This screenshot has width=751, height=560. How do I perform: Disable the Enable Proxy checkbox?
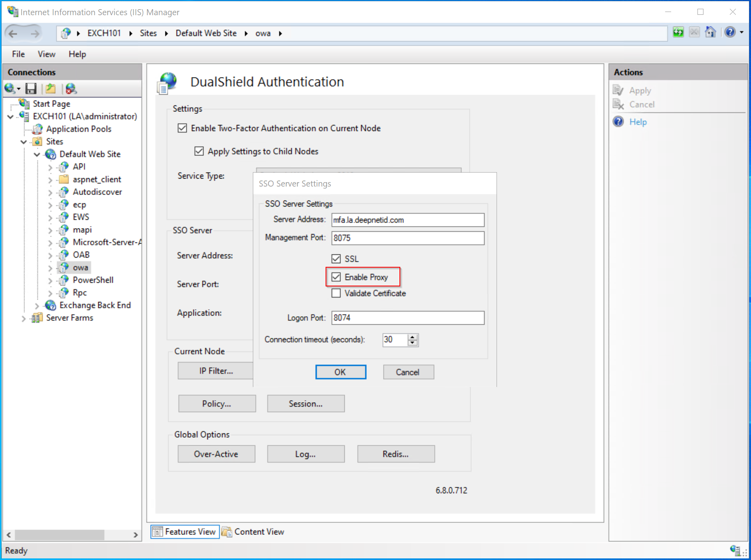336,277
